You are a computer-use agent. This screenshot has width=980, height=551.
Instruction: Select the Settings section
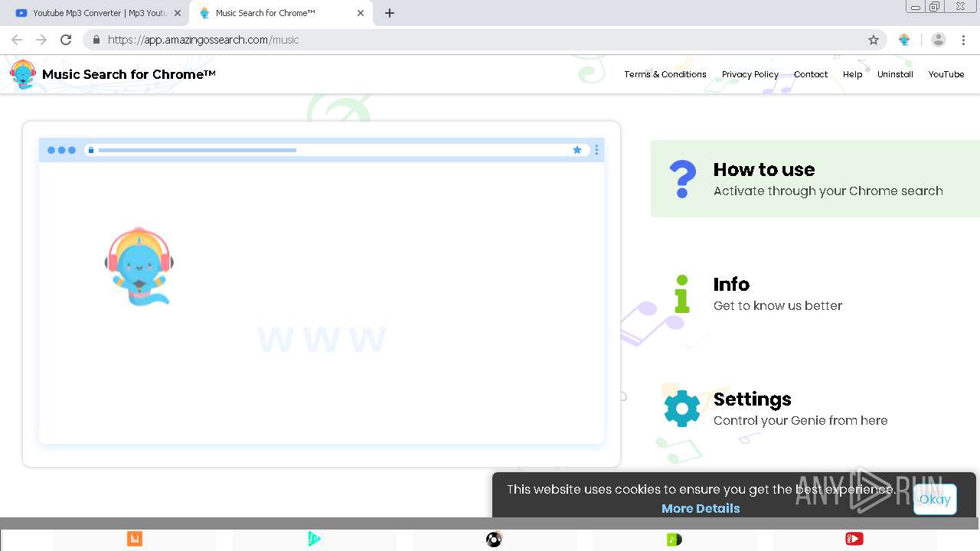(815, 409)
